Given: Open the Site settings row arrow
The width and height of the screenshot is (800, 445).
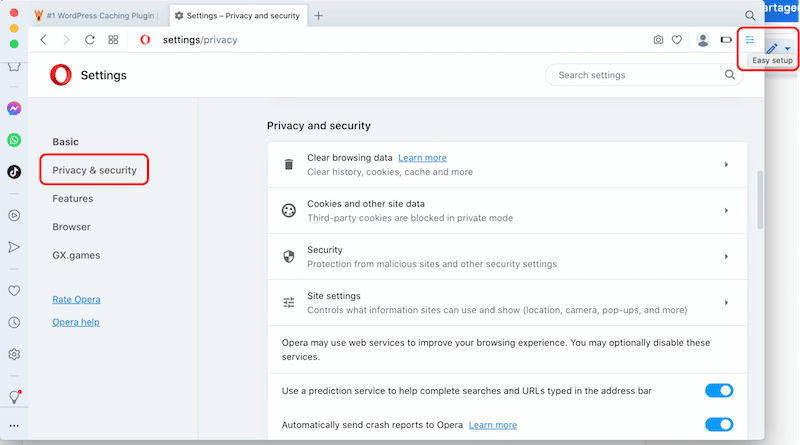Looking at the screenshot, I should click(x=726, y=302).
